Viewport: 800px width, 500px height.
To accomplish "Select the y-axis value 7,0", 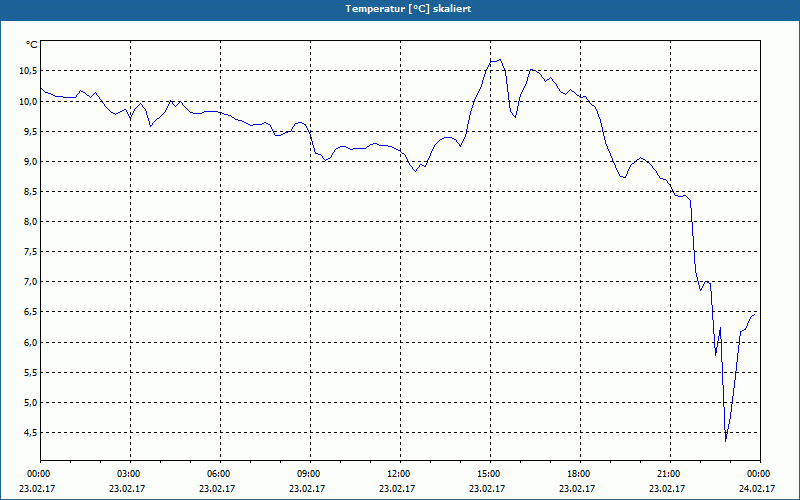I will (30, 282).
